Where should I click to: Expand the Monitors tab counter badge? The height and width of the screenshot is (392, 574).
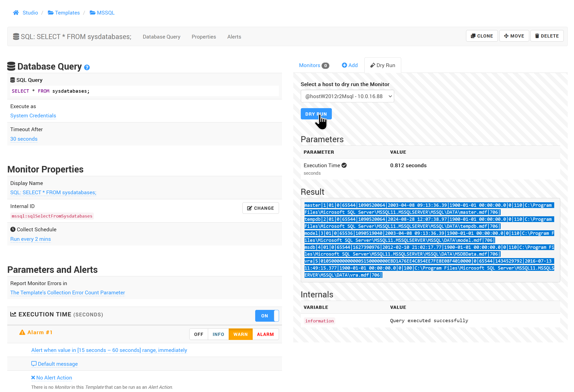click(326, 65)
